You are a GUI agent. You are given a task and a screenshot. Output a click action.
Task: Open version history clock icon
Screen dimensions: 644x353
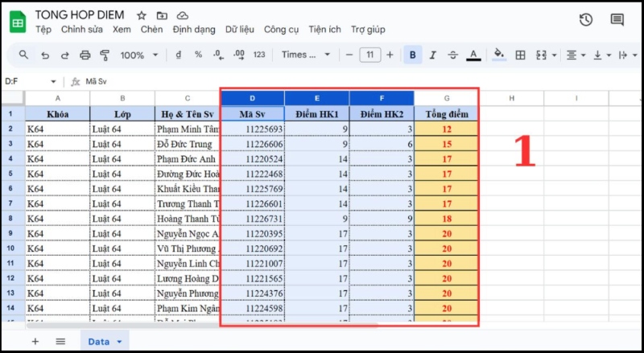586,20
